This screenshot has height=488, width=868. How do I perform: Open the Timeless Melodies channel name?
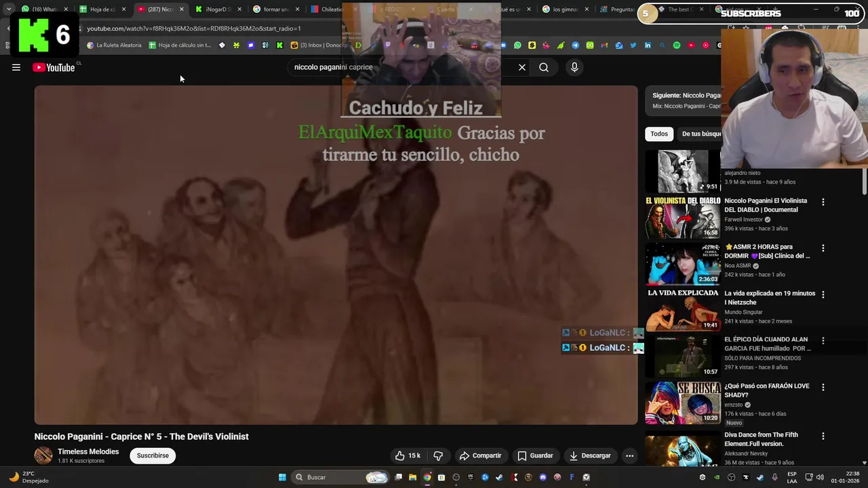(x=88, y=451)
